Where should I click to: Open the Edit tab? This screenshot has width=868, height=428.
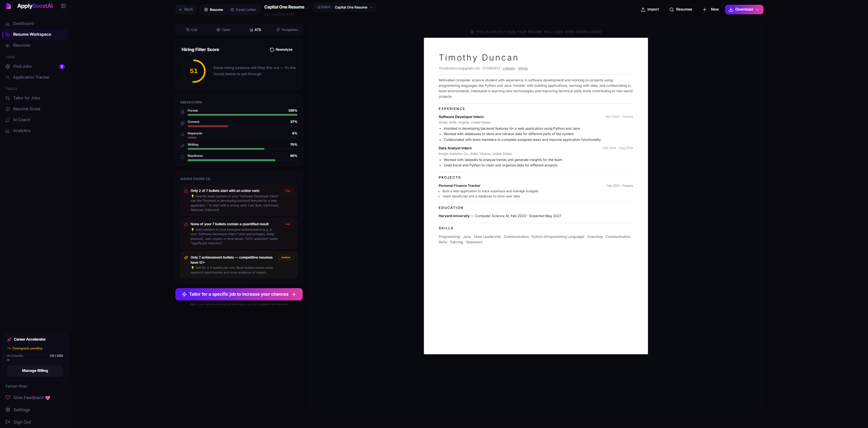coord(192,30)
